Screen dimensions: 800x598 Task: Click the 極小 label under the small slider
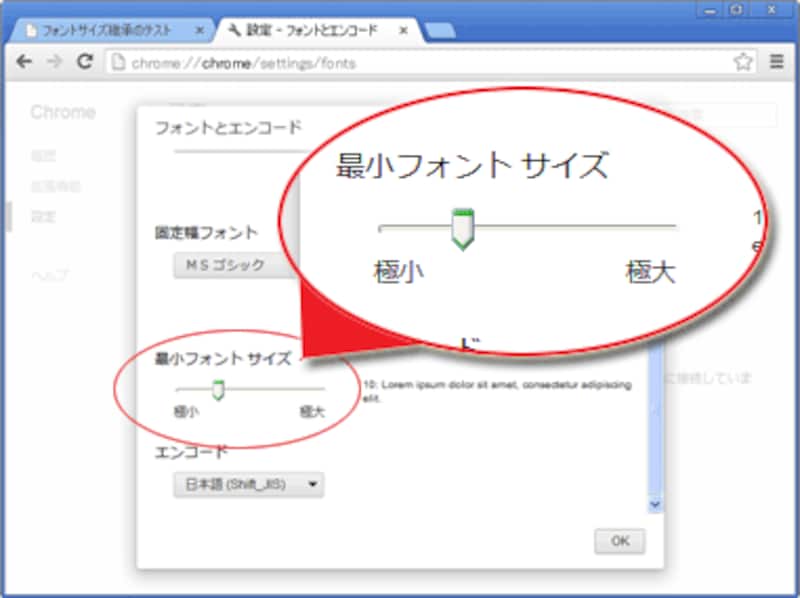186,411
